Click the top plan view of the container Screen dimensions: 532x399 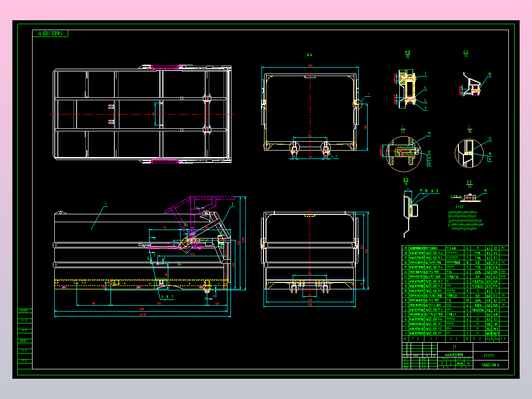pyautogui.click(x=143, y=114)
